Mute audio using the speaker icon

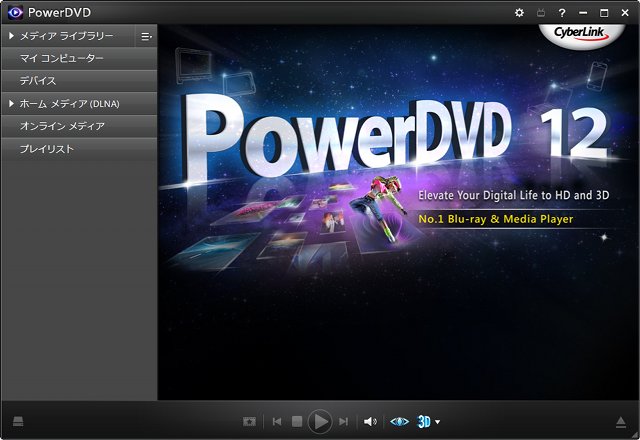pyautogui.click(x=370, y=422)
